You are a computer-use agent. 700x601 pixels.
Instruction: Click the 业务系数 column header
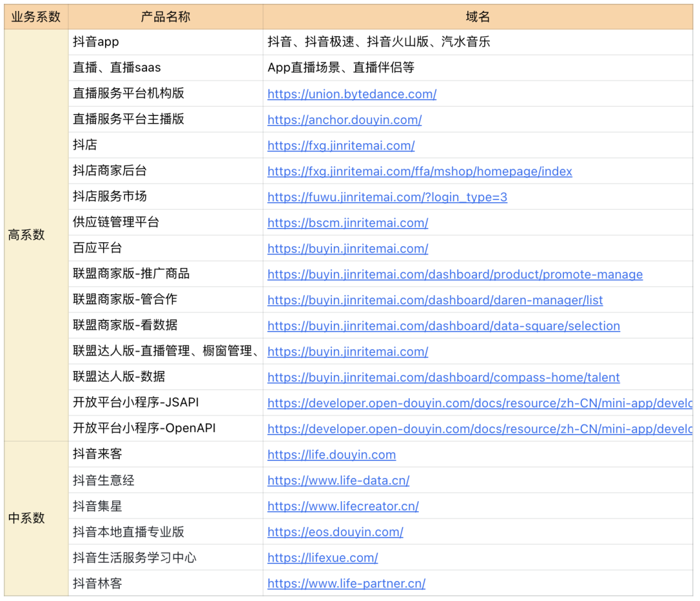click(36, 17)
